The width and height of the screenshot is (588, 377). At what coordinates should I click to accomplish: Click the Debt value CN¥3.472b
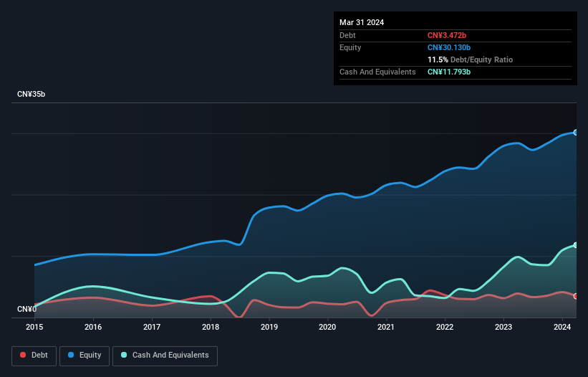[447, 35]
